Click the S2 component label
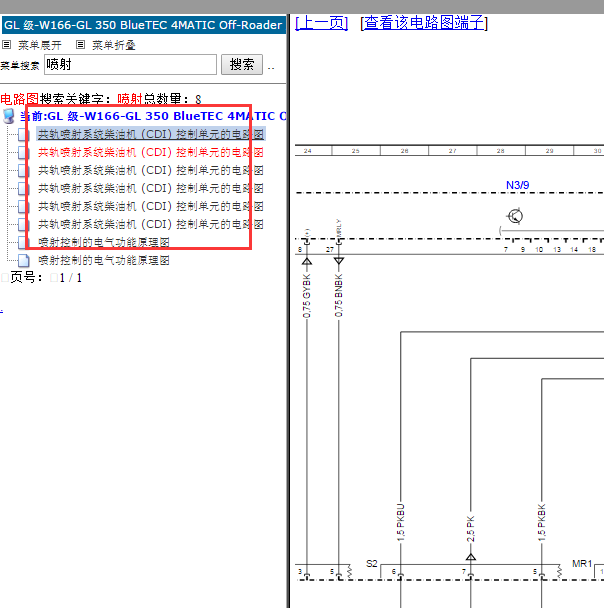The width and height of the screenshot is (604, 608). [x=372, y=563]
